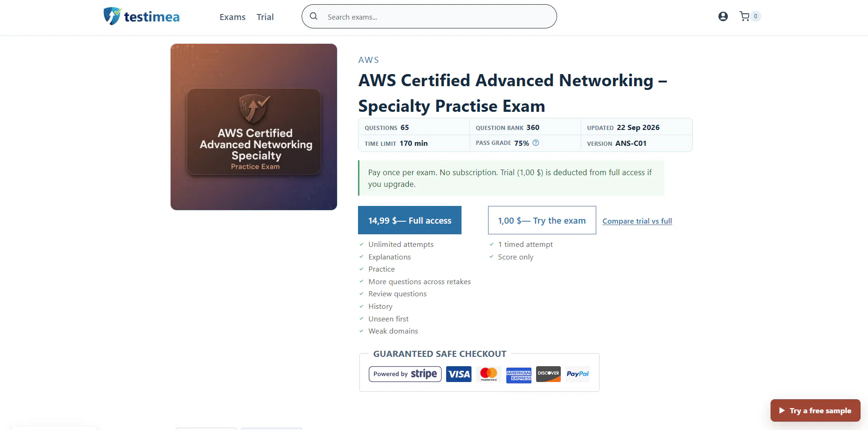Click the Powered by Stripe badge
868x430 pixels.
point(405,374)
